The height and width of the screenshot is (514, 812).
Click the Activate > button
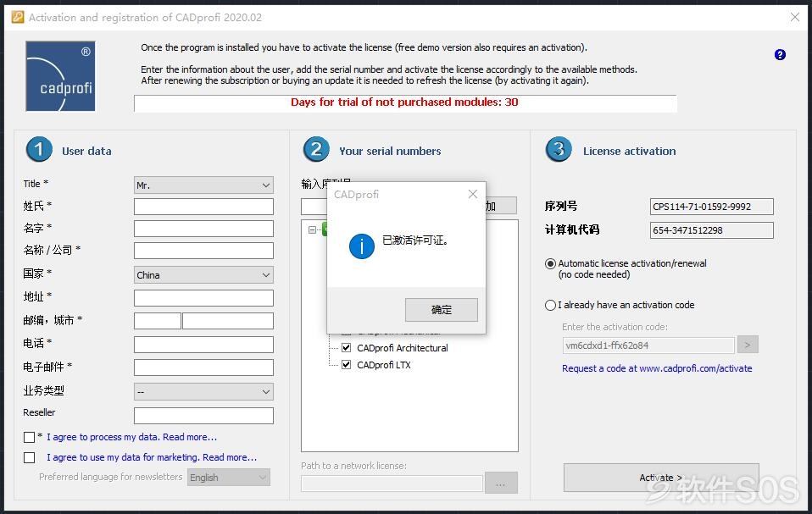661,478
